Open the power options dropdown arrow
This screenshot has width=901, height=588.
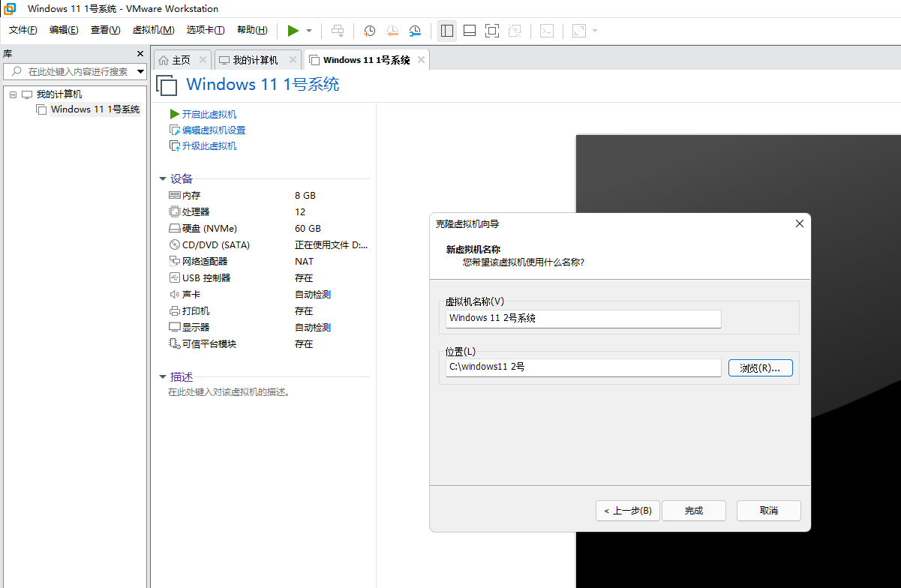(309, 31)
